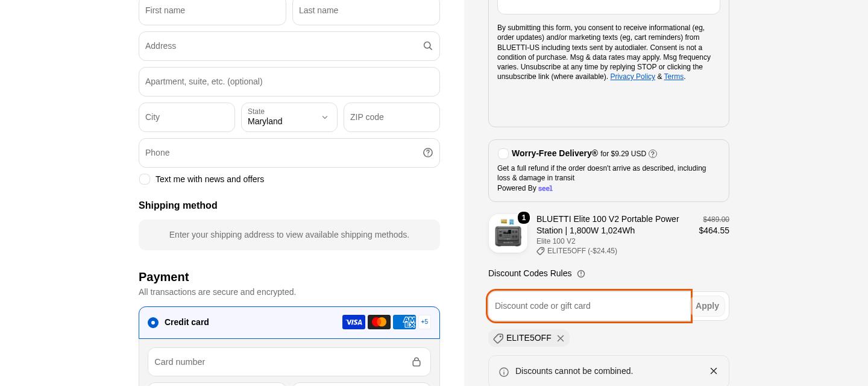Click the seel logo
The height and width of the screenshot is (386, 868).
tap(546, 188)
